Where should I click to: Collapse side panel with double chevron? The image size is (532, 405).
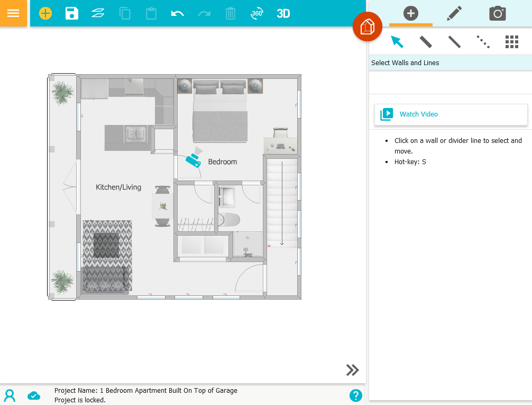point(353,370)
